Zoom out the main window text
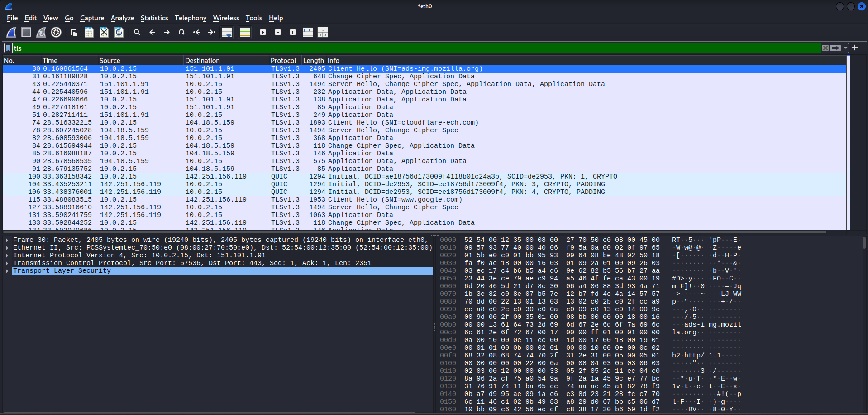The height and width of the screenshot is (415, 868). click(278, 32)
